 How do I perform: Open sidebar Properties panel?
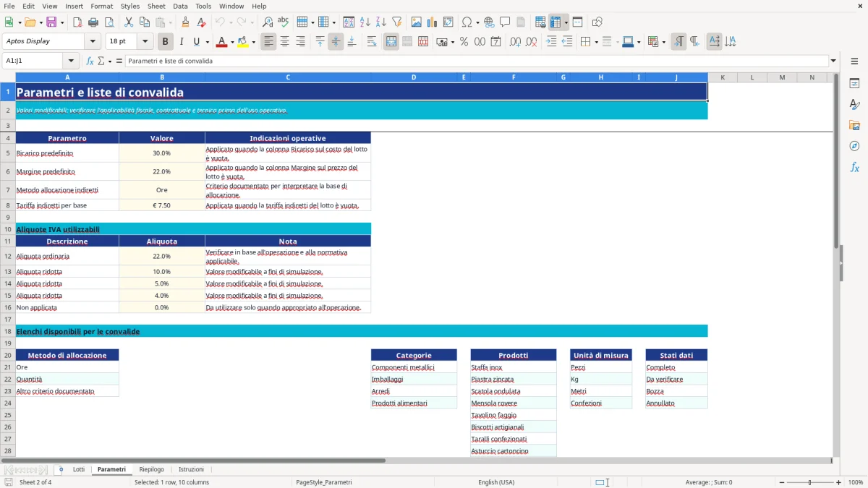[x=854, y=83]
